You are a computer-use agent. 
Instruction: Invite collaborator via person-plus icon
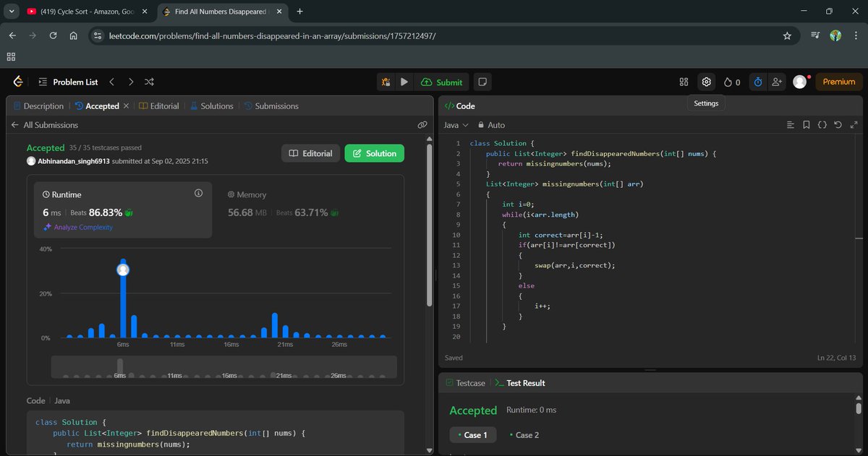pyautogui.click(x=777, y=82)
